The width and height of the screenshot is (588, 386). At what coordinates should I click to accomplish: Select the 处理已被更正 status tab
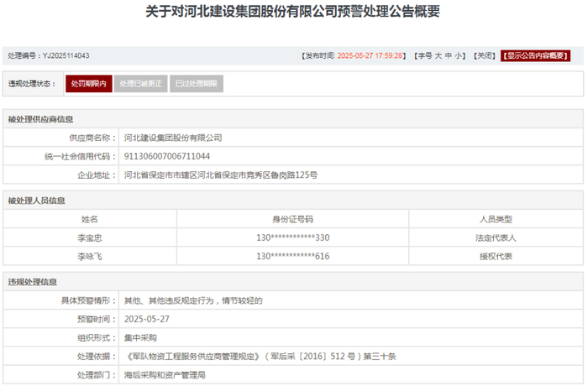[140, 84]
